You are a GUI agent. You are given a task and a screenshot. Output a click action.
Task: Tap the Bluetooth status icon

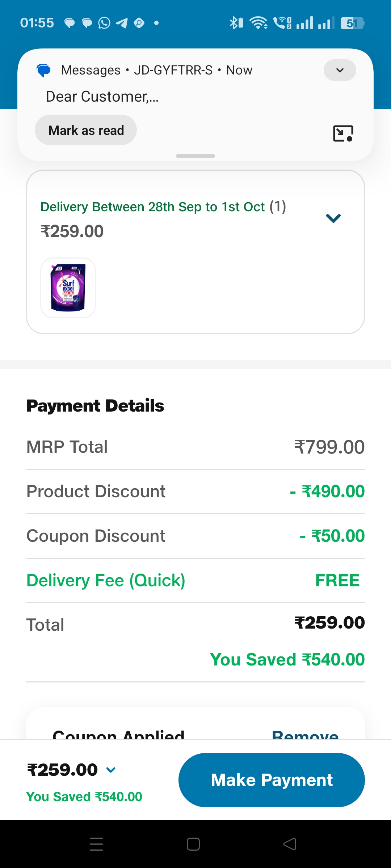[236, 23]
